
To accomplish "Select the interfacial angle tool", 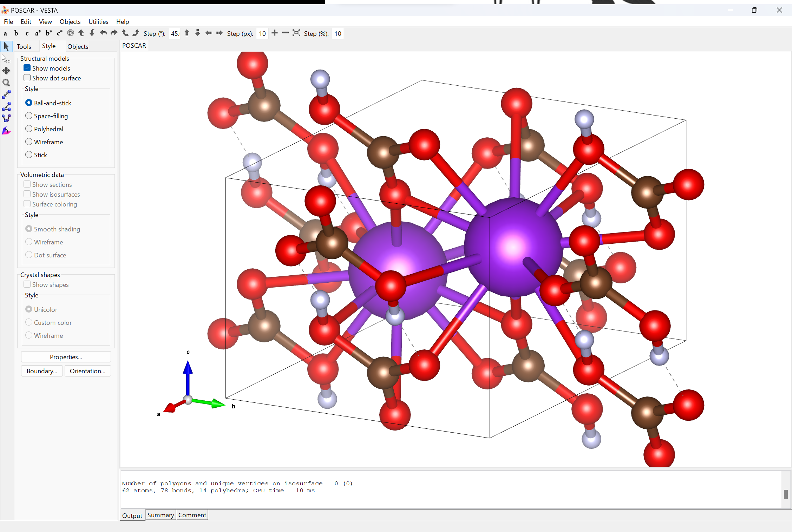I will (x=6, y=131).
